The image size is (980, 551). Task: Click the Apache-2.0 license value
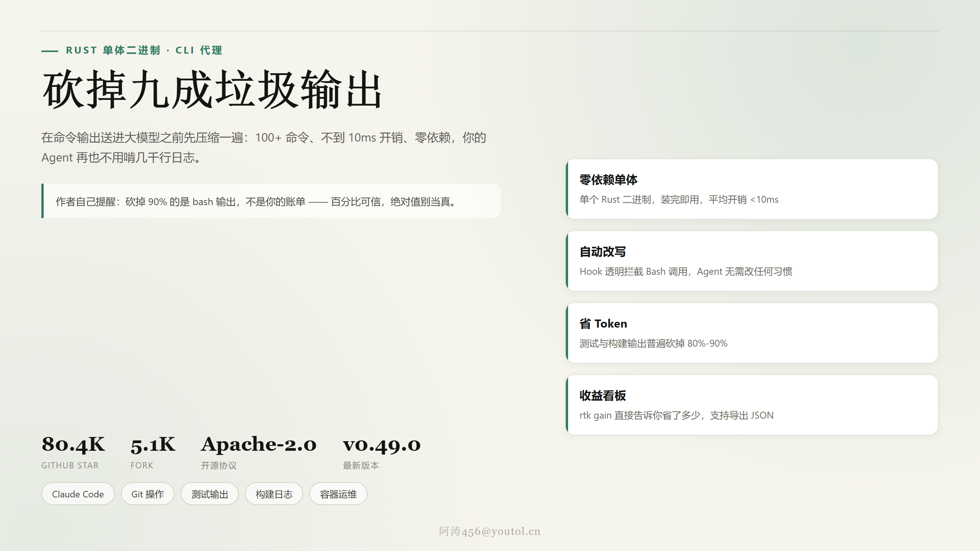coord(259,444)
